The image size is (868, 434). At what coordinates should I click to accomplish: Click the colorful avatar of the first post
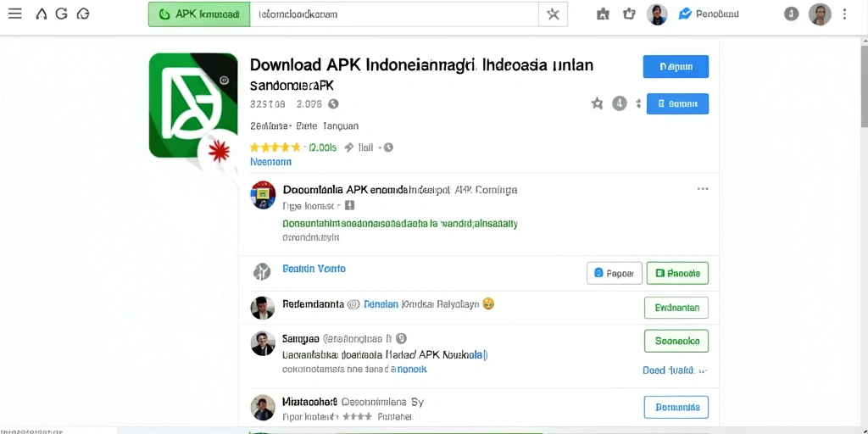(263, 195)
